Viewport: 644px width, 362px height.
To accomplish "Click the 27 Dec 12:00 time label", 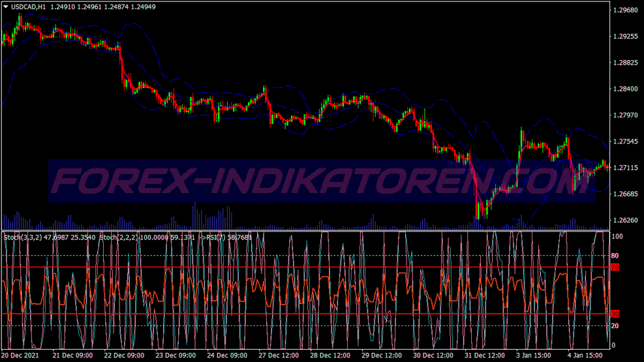I will [279, 355].
